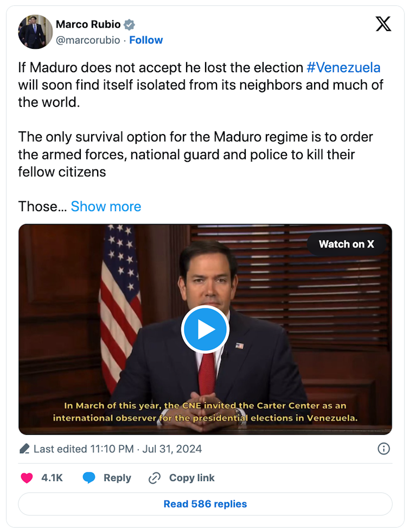Image resolution: width=409 pixels, height=532 pixels.
Task: Click the copy link chain icon
Action: [155, 478]
